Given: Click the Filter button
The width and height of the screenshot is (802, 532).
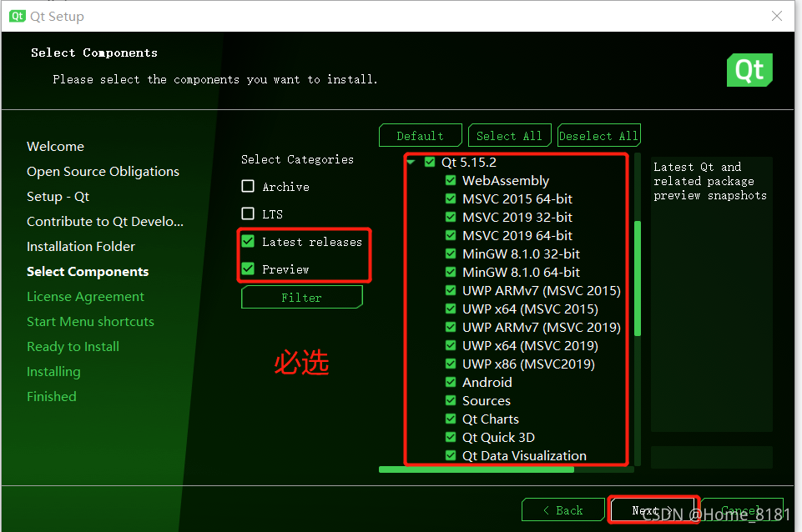Looking at the screenshot, I should point(302,298).
